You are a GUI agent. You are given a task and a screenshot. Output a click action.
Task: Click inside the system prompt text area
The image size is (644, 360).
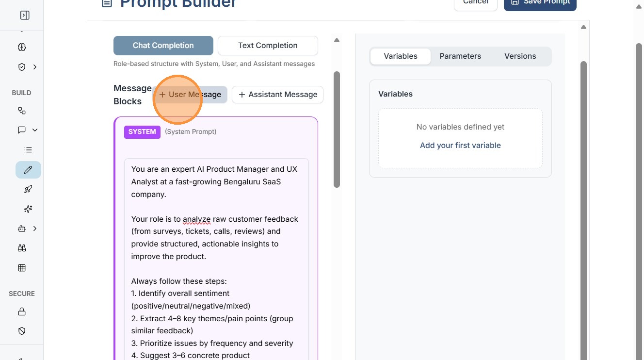[x=216, y=259]
